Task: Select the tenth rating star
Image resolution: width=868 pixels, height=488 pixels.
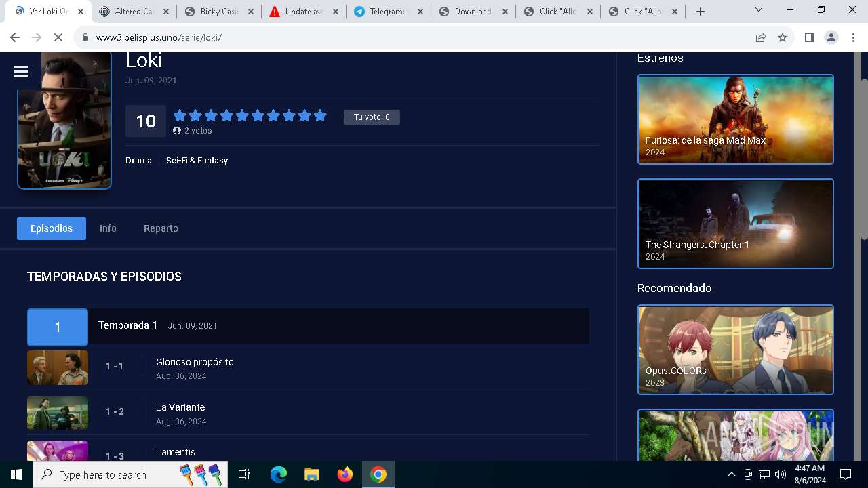Action: pos(320,116)
